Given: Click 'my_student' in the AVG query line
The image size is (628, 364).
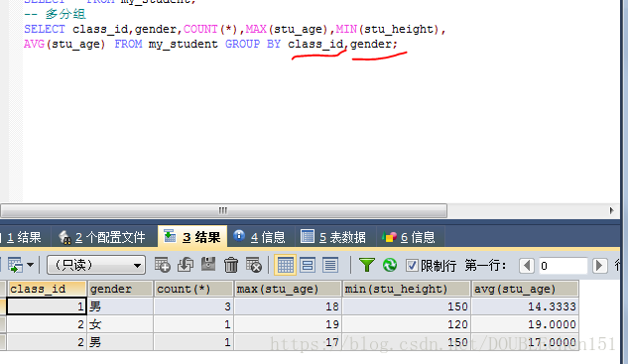Looking at the screenshot, I should pyautogui.click(x=183, y=44).
